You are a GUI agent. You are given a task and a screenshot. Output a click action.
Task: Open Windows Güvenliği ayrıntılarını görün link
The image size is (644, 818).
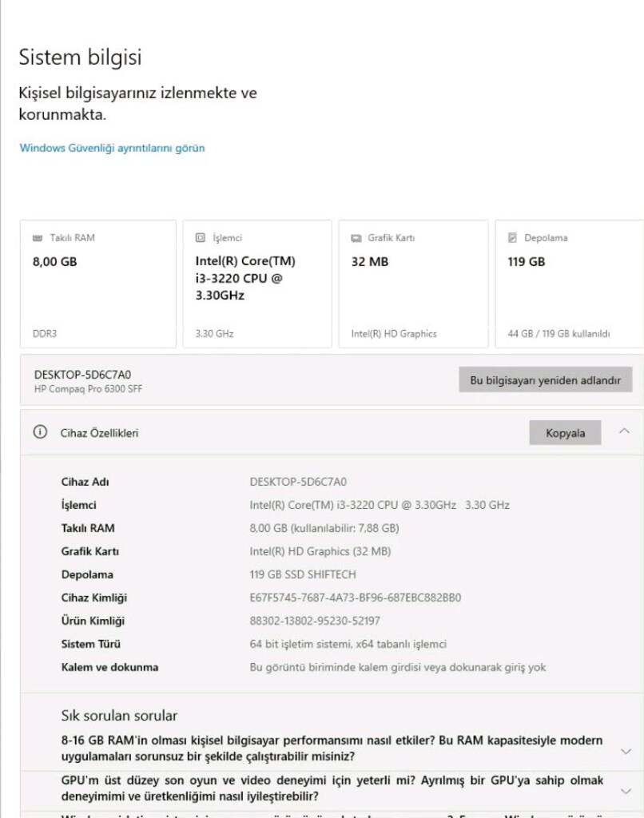[112, 148]
